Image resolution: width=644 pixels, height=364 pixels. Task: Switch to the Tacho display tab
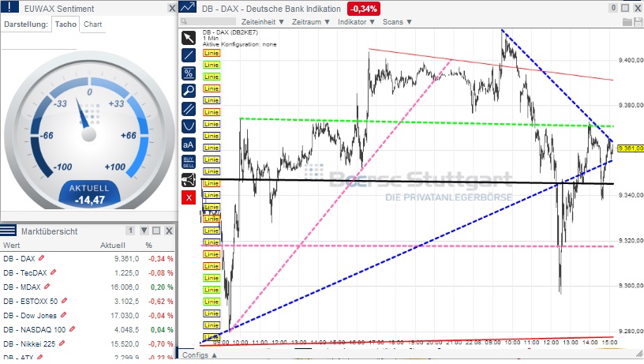pos(66,24)
